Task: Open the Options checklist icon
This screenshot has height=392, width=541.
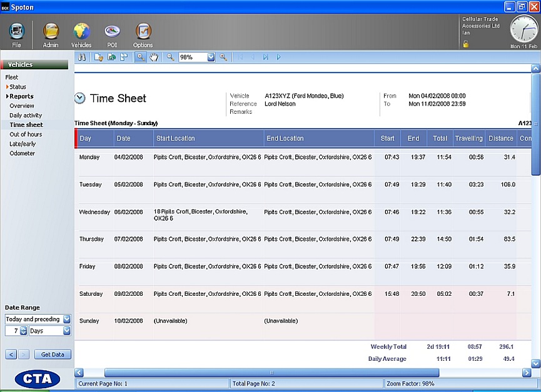Action: click(x=143, y=33)
